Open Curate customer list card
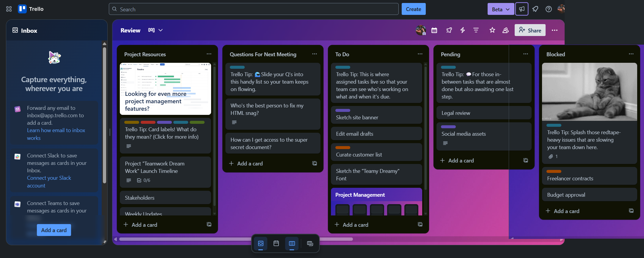 376,152
